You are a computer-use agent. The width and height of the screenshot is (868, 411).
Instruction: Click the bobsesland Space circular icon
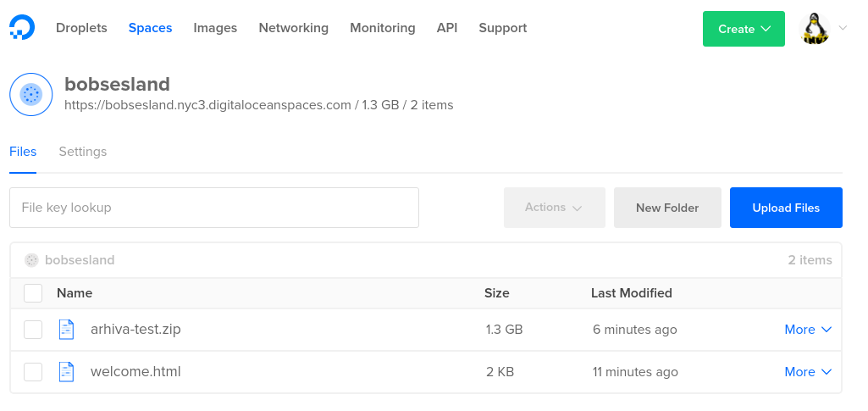coord(31,94)
